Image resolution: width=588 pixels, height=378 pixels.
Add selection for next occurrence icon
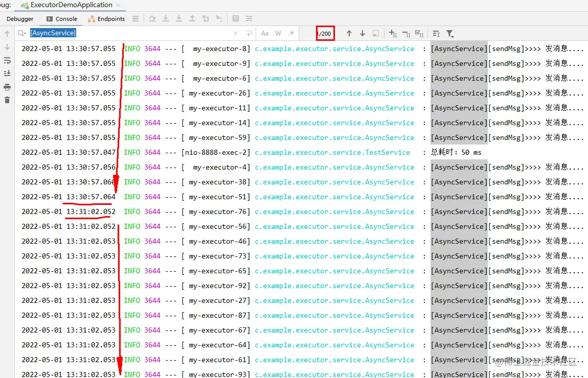pos(393,33)
